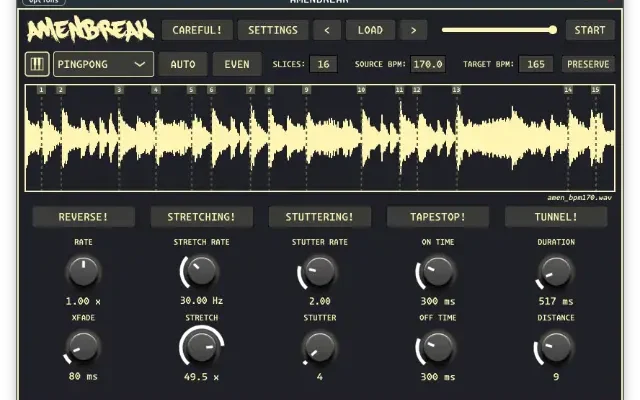Load previous sample with left arrow
This screenshot has height=400, width=640.
click(x=326, y=30)
